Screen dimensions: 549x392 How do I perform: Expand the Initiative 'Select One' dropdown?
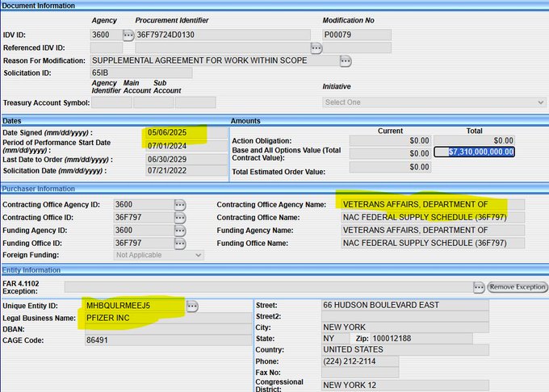click(434, 102)
